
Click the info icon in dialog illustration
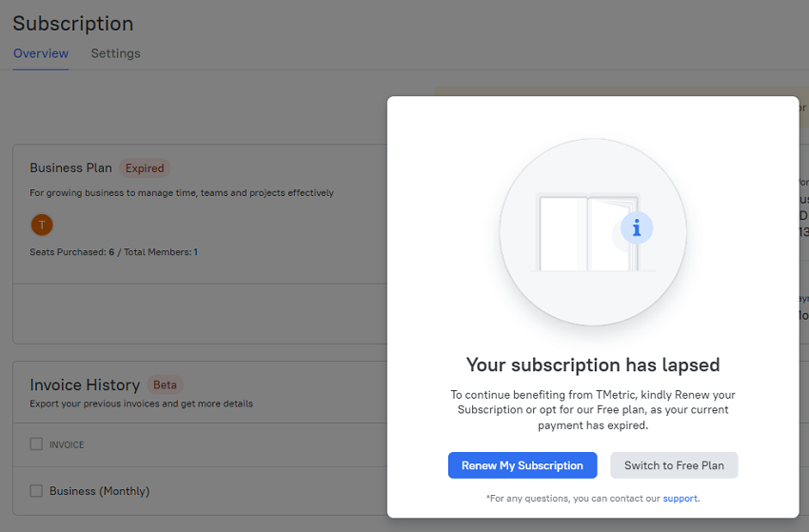[x=637, y=227]
